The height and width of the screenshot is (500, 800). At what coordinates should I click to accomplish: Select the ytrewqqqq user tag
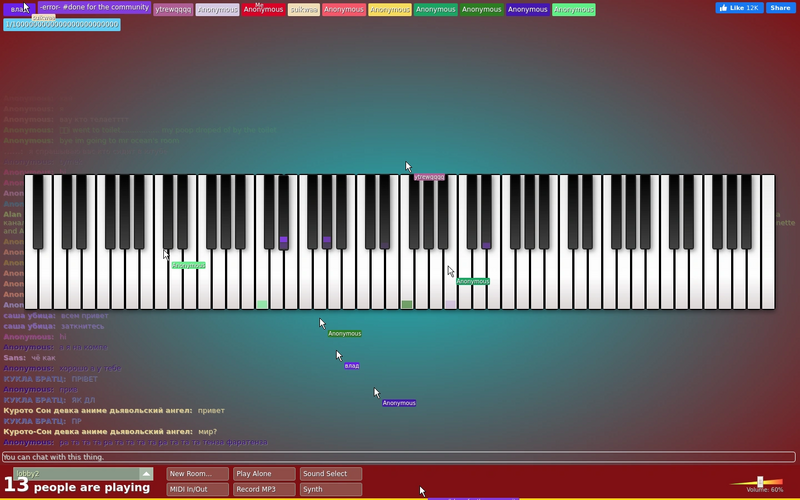tap(173, 10)
